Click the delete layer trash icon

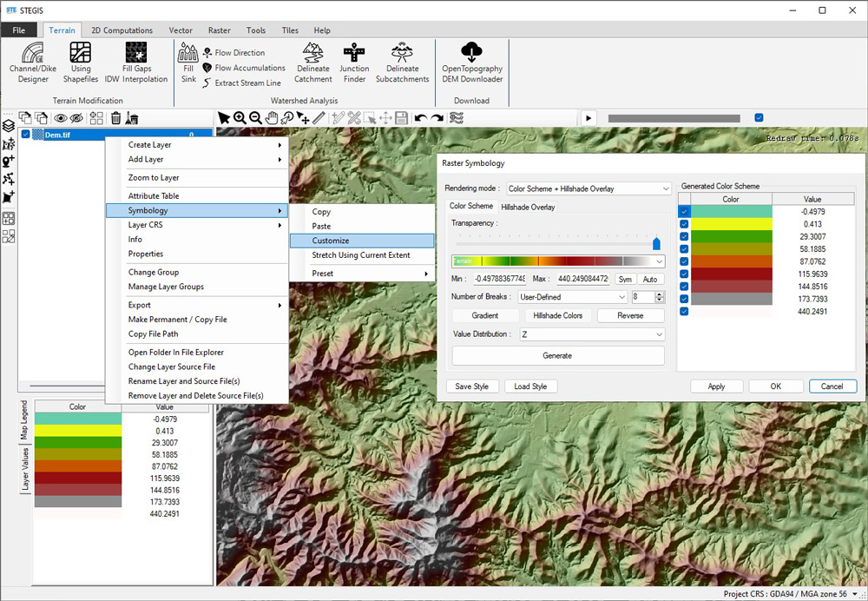pyautogui.click(x=115, y=118)
